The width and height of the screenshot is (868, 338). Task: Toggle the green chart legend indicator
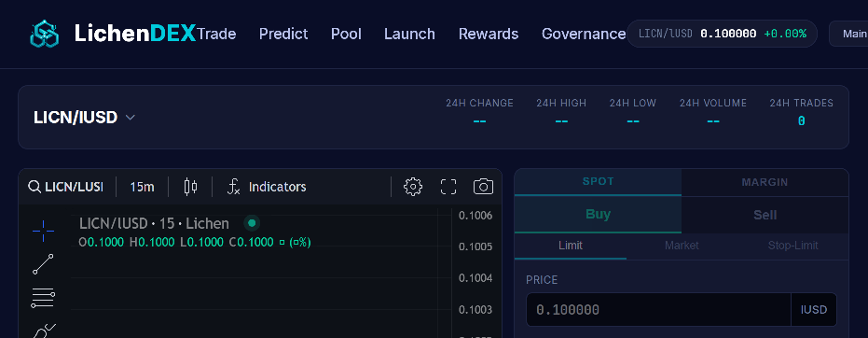[252, 223]
